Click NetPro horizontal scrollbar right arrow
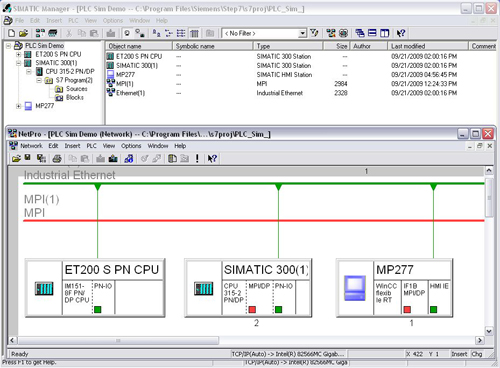The image size is (500, 368). [x=480, y=340]
